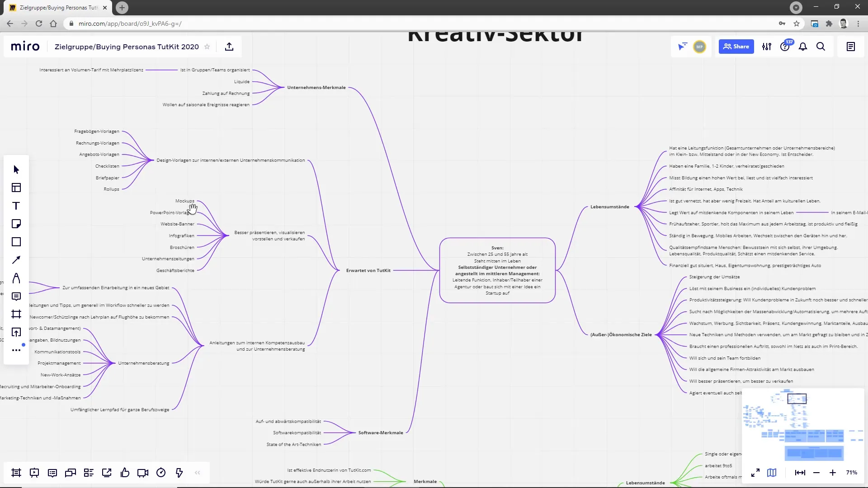868x488 pixels.
Task: Open the Chrome menu (three dots)
Action: (x=858, y=23)
